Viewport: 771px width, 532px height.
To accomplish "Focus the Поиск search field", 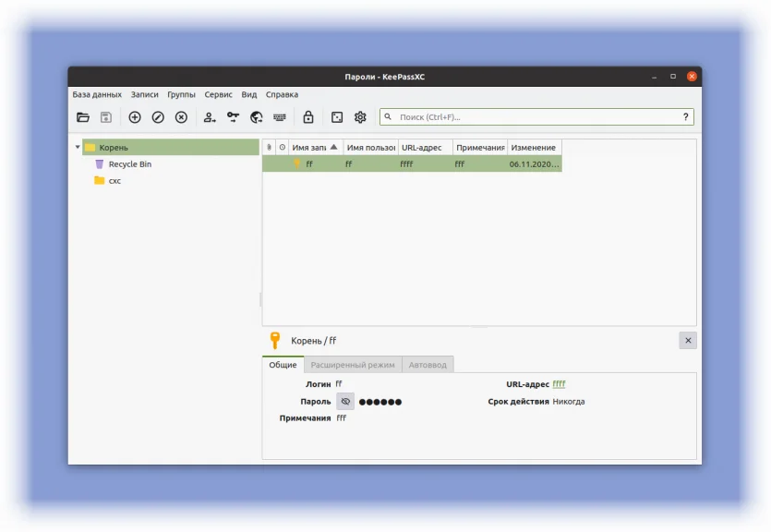I will tap(536, 117).
